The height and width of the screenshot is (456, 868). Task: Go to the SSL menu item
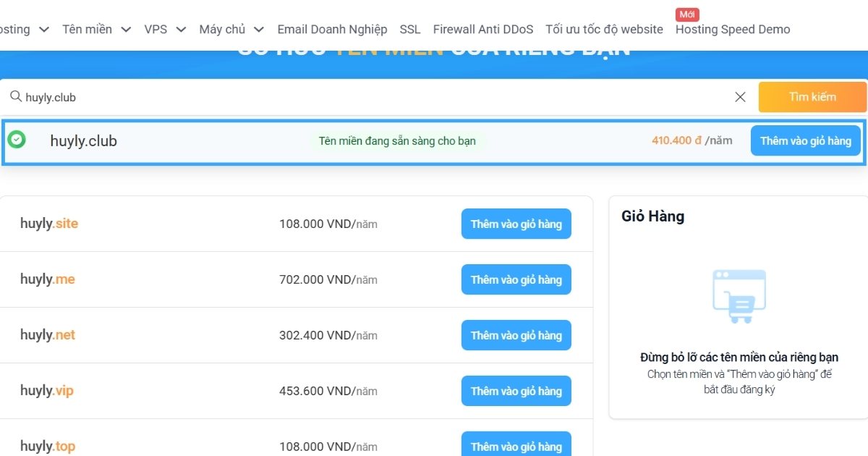pyautogui.click(x=409, y=30)
